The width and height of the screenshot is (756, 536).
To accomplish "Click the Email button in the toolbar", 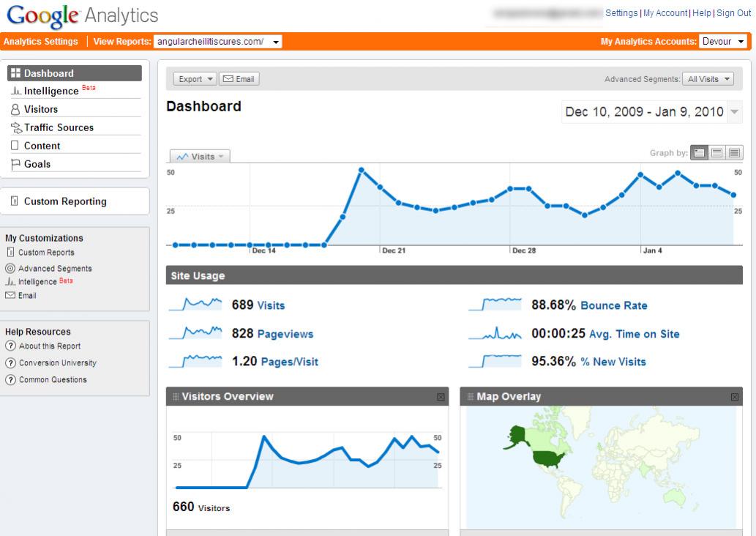I will click(x=239, y=78).
